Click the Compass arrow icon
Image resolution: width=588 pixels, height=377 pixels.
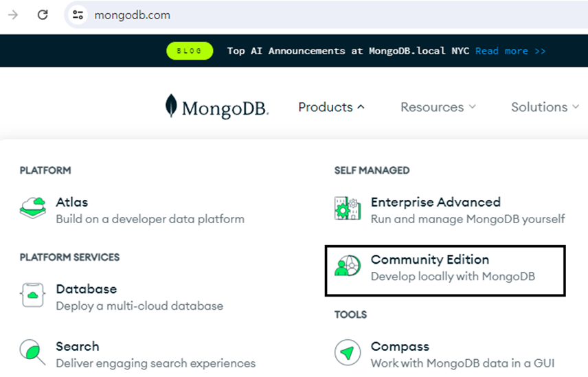(348, 353)
